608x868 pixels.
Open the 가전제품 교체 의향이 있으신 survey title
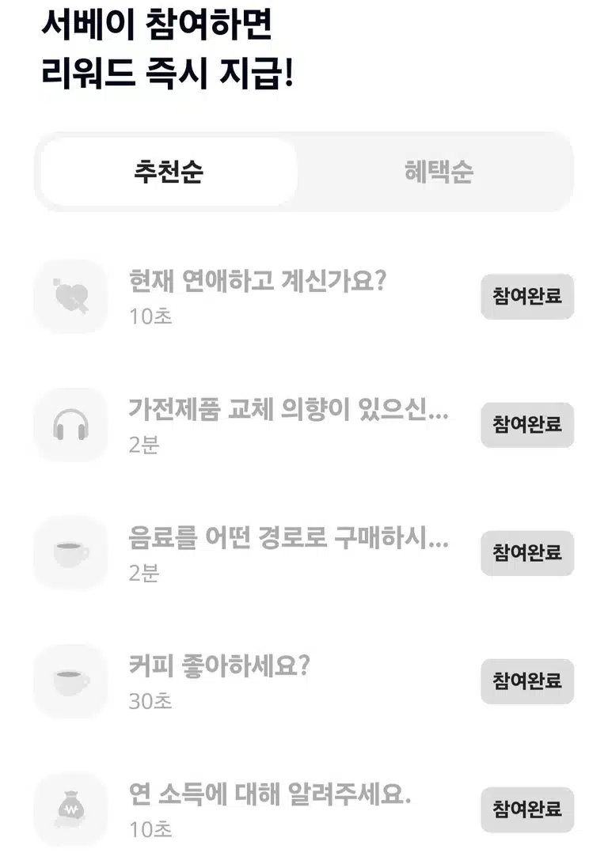click(288, 410)
